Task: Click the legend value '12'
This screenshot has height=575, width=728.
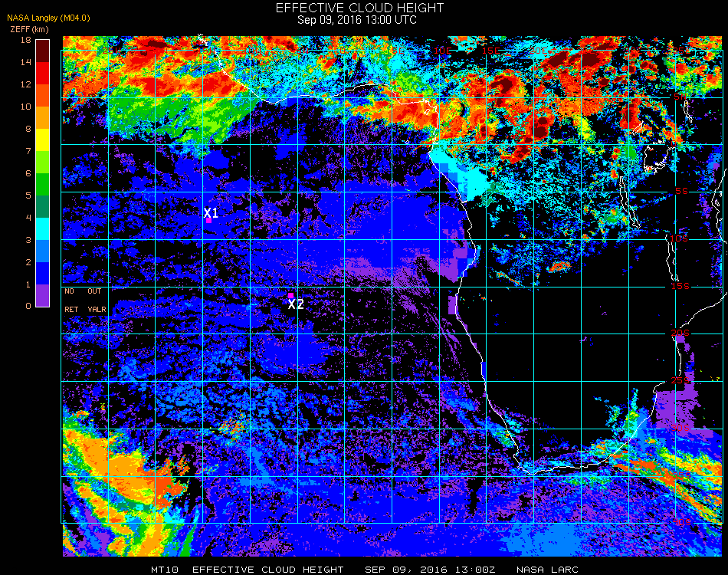Action: click(x=26, y=84)
